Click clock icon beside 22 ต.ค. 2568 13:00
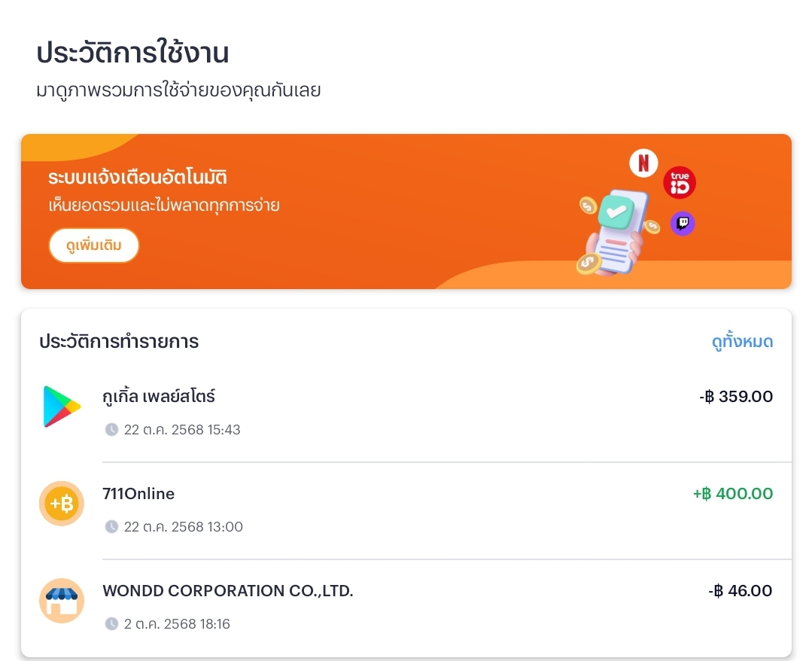812x661 pixels. [111, 527]
